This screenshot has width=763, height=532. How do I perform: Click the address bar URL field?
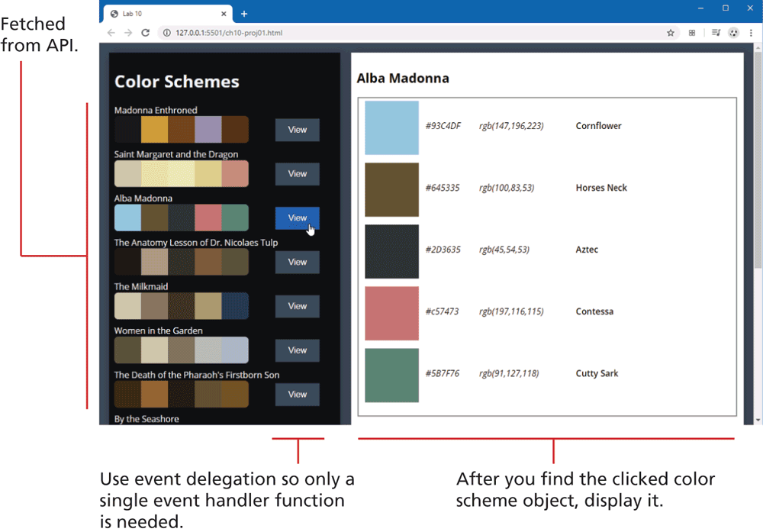click(381, 33)
